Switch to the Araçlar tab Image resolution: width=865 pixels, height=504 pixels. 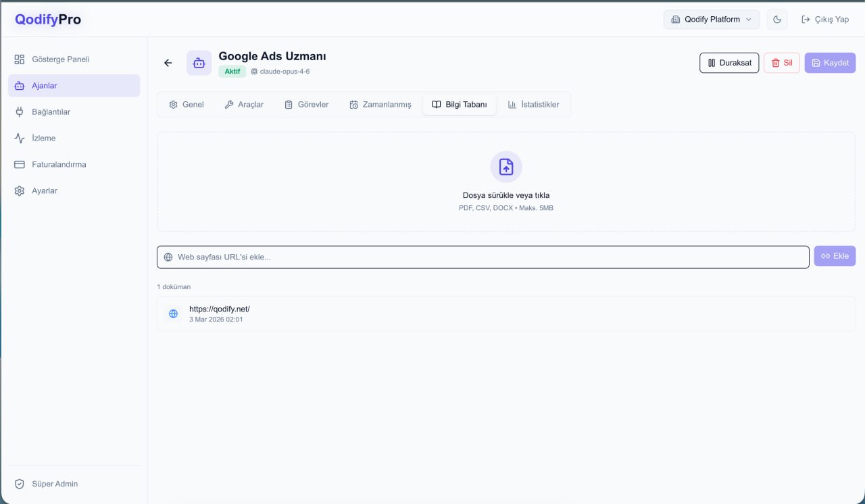244,105
